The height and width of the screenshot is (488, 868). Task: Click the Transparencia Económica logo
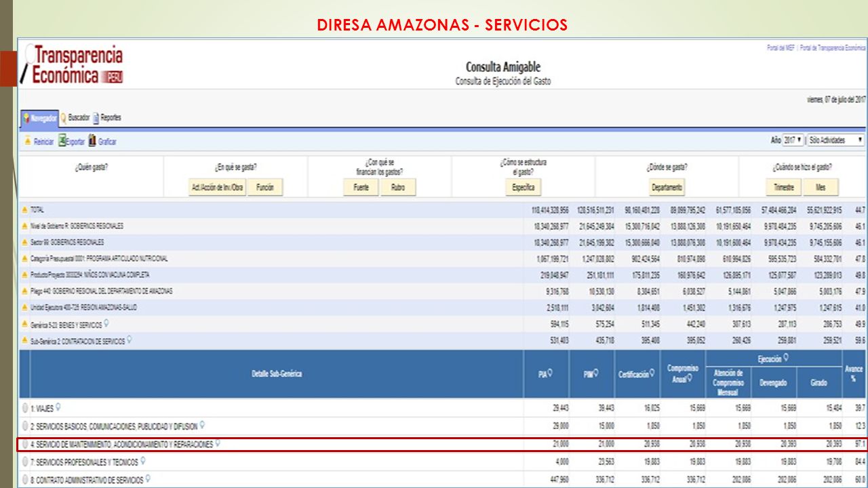72,64
